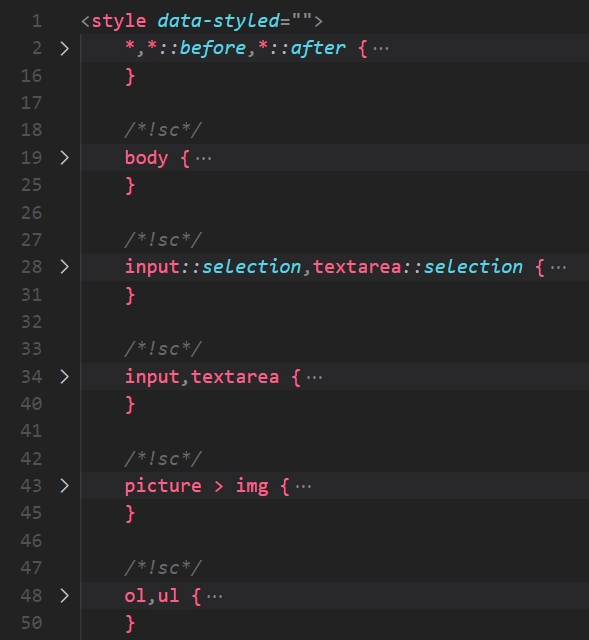
Task: Click the data-styled attribute on line 1
Action: click(x=218, y=21)
